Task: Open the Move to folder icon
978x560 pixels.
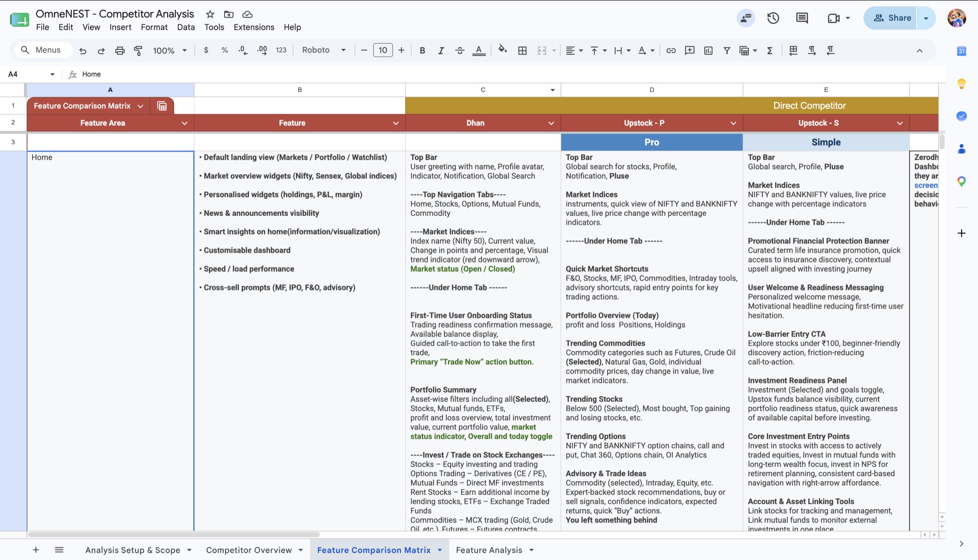Action: click(228, 14)
